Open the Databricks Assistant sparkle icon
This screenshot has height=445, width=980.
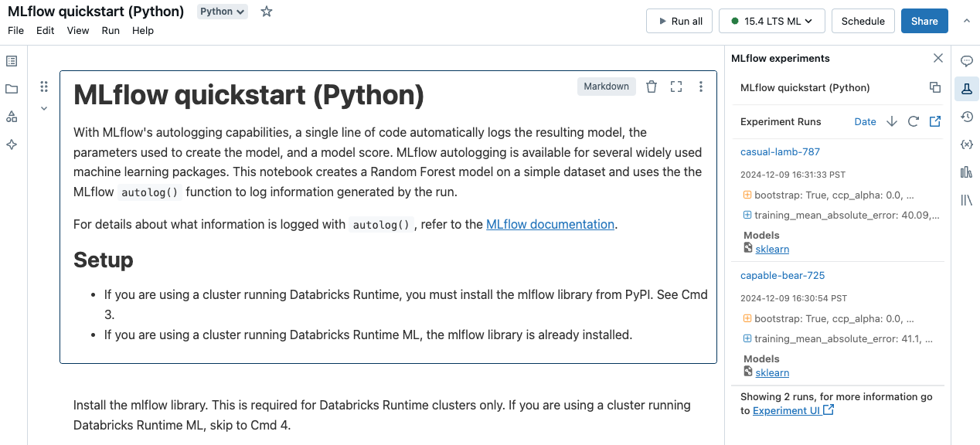(x=11, y=144)
